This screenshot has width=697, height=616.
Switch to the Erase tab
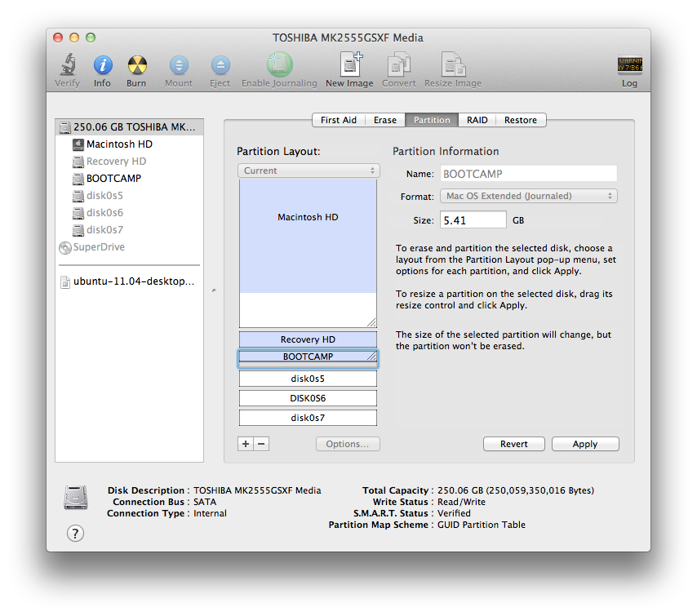(385, 120)
